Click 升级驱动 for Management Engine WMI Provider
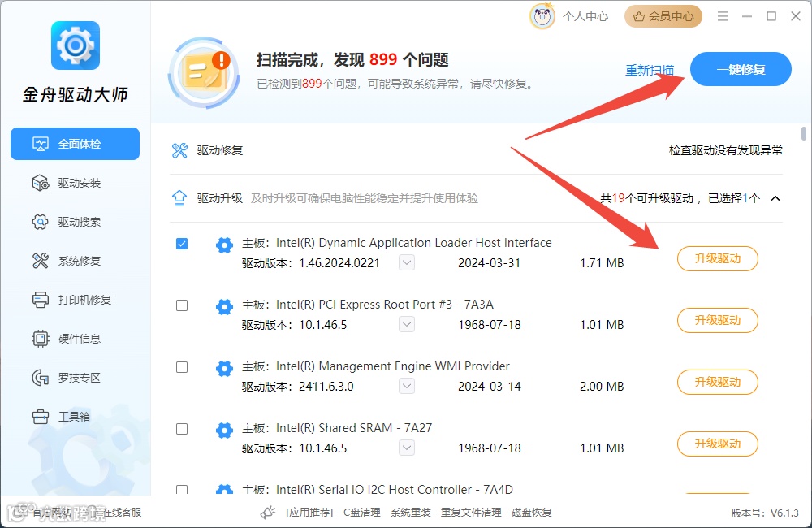 click(x=718, y=382)
